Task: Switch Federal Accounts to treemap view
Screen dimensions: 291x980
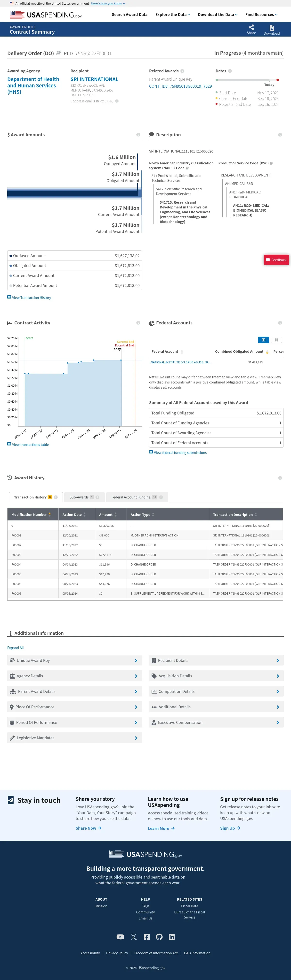Action: (276, 340)
